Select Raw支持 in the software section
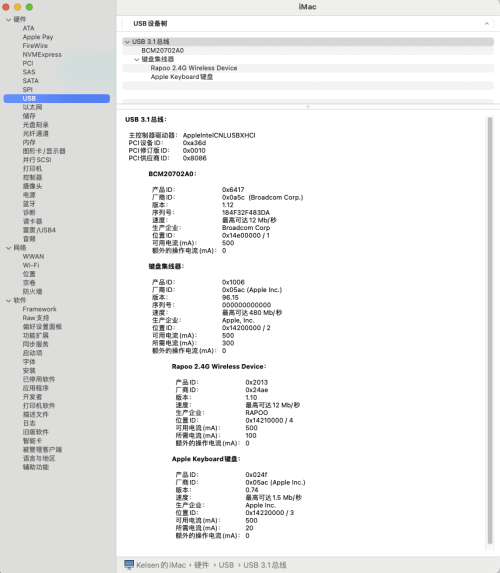The image size is (500, 573). tap(35, 318)
